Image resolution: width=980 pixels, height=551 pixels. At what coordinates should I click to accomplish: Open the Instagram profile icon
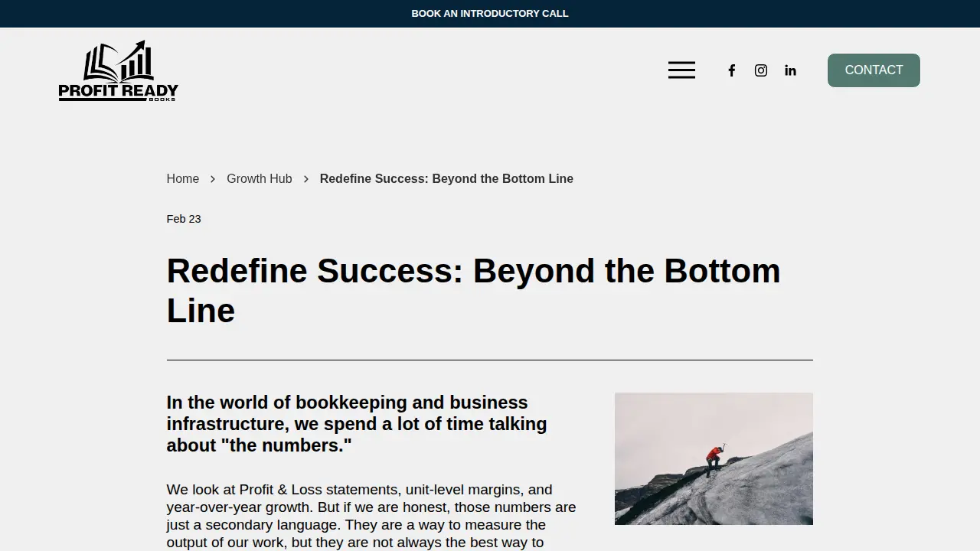[x=761, y=70]
